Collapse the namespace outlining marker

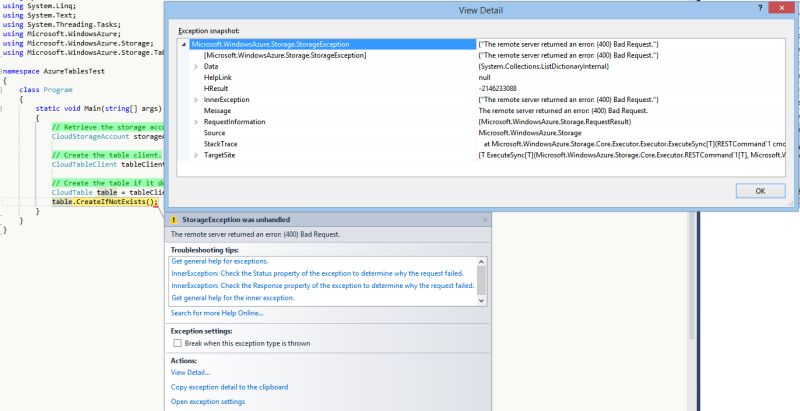tap(2, 71)
